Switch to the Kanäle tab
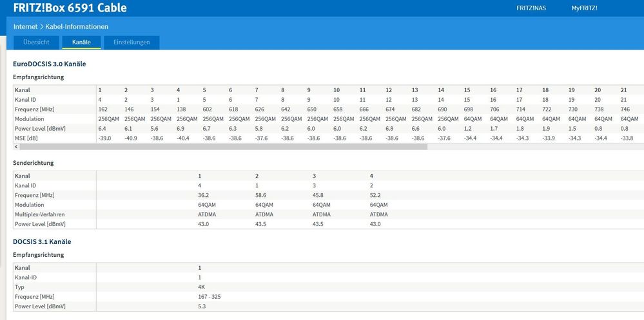 (81, 42)
